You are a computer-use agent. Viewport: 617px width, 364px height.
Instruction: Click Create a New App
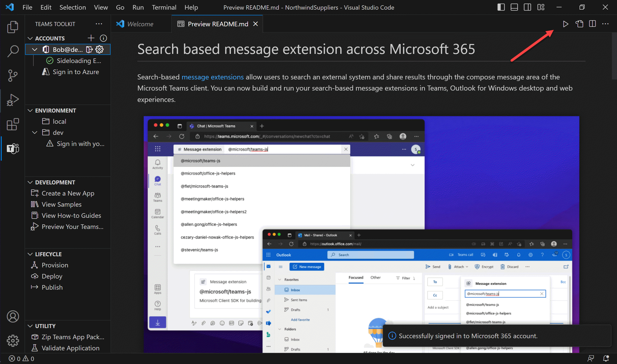tap(68, 193)
